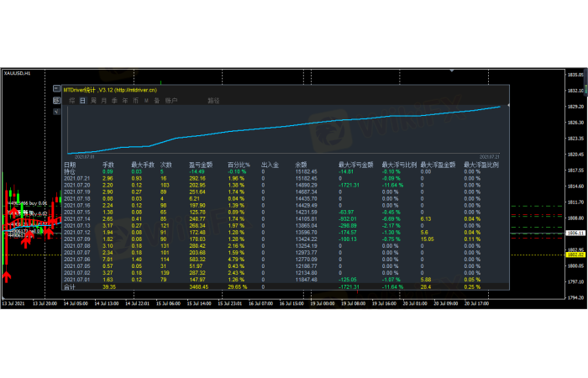Click the chart shift triangle marker at top
The height and width of the screenshot is (378, 588).
pos(452,71)
